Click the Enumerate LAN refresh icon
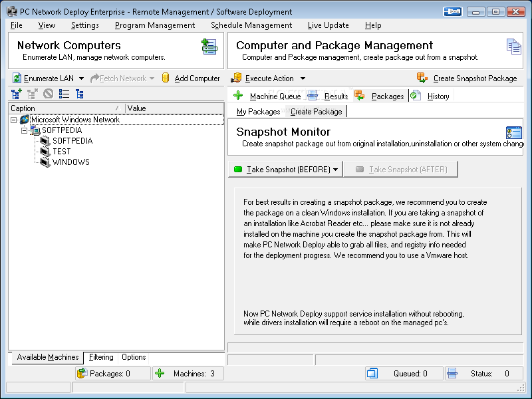This screenshot has width=532, height=399. [x=17, y=78]
